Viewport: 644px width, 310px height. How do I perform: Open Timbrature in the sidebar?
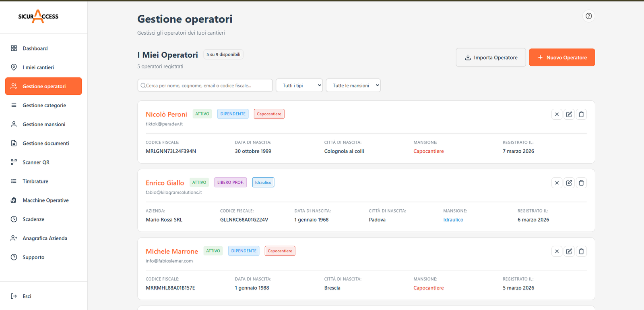(35, 181)
